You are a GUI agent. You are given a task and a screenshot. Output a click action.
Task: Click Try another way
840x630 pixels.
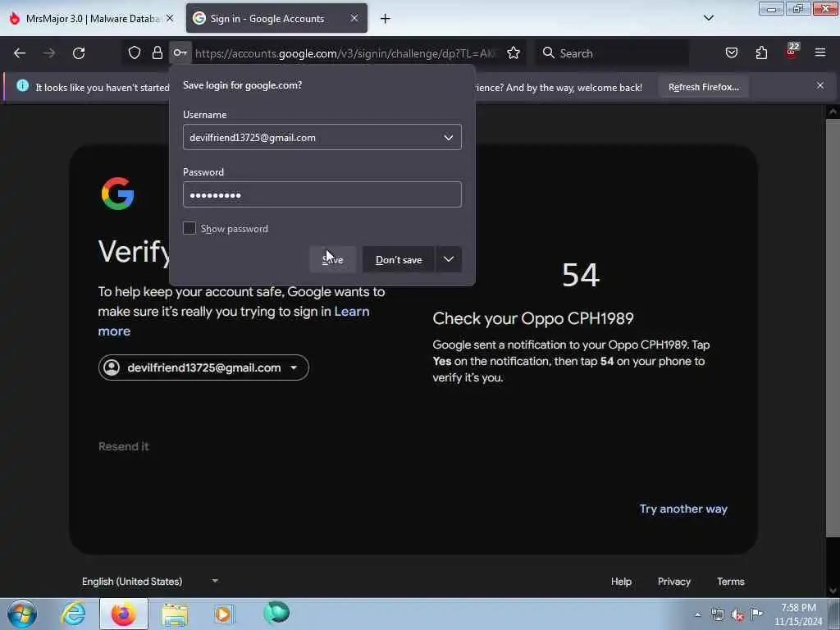tap(683, 509)
